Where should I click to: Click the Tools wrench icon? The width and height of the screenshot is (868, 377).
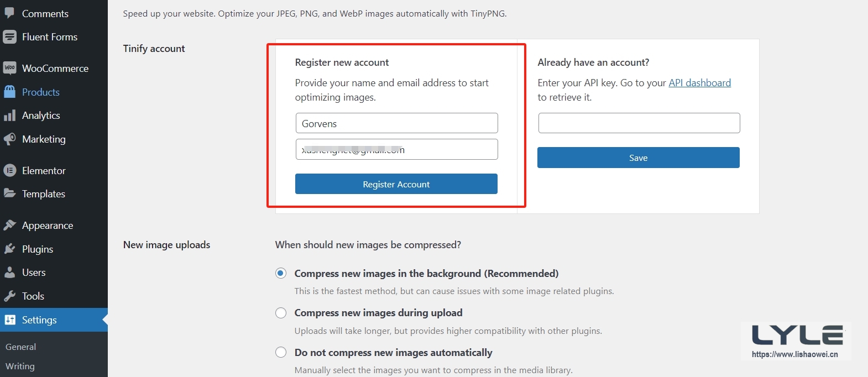9,296
